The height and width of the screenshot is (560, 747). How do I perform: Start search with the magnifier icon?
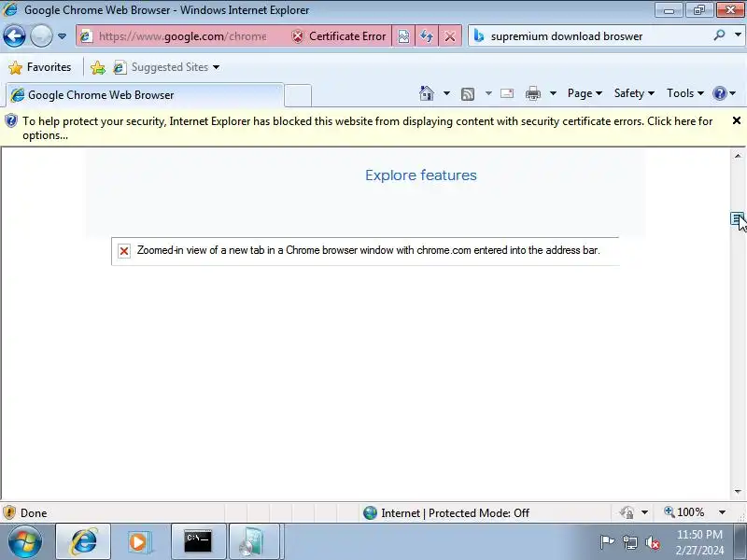[x=719, y=35]
